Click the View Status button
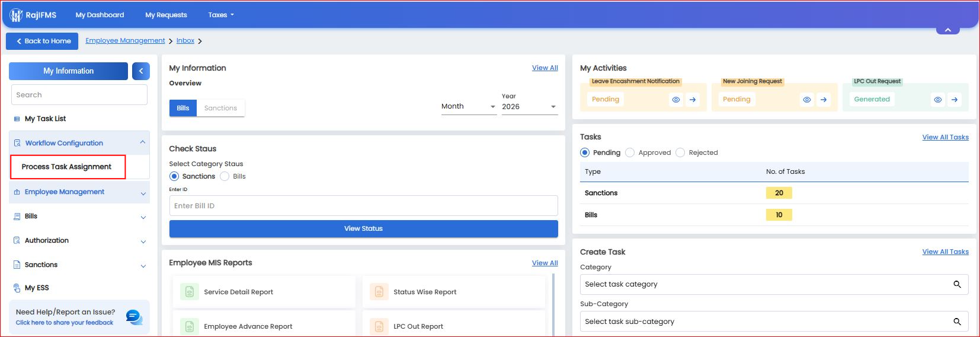 [x=364, y=229]
